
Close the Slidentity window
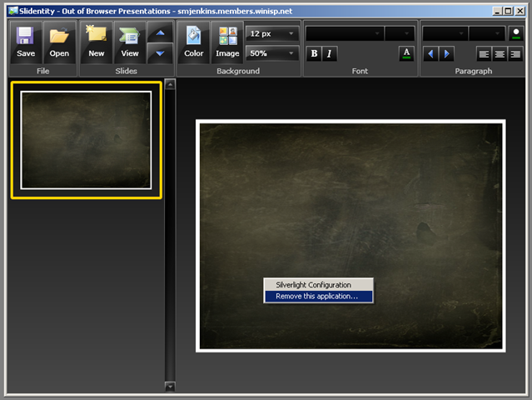coord(520,11)
